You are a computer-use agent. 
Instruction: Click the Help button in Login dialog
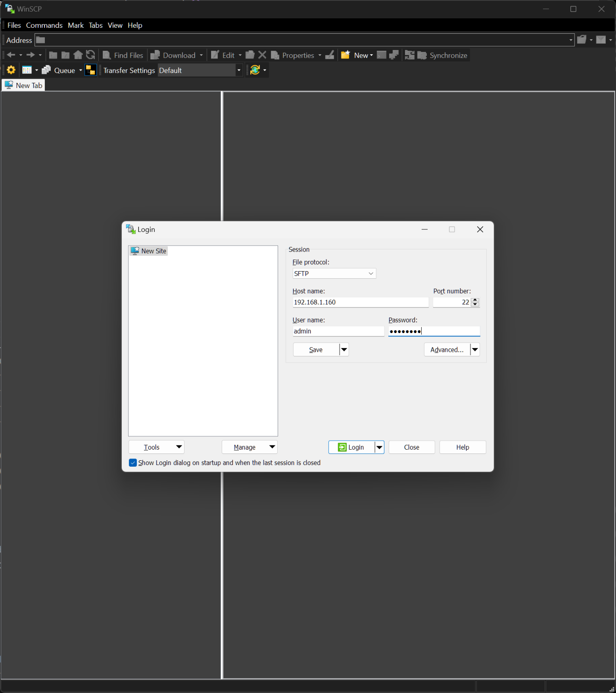(463, 447)
